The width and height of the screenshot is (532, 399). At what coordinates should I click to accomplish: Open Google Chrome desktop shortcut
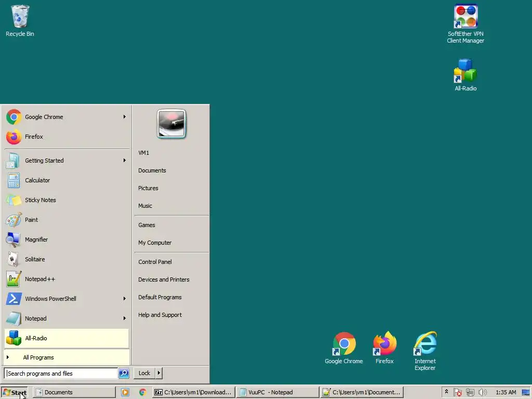tap(344, 348)
